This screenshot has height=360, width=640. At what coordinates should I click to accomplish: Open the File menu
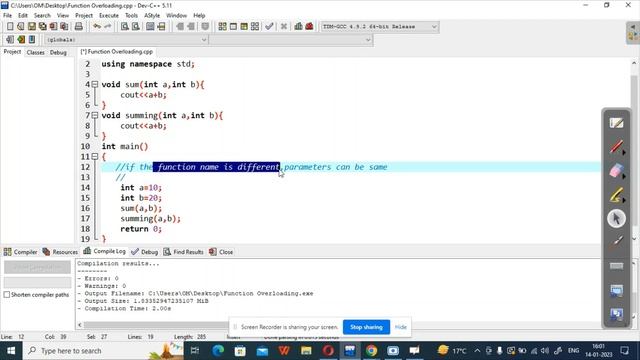(7, 16)
